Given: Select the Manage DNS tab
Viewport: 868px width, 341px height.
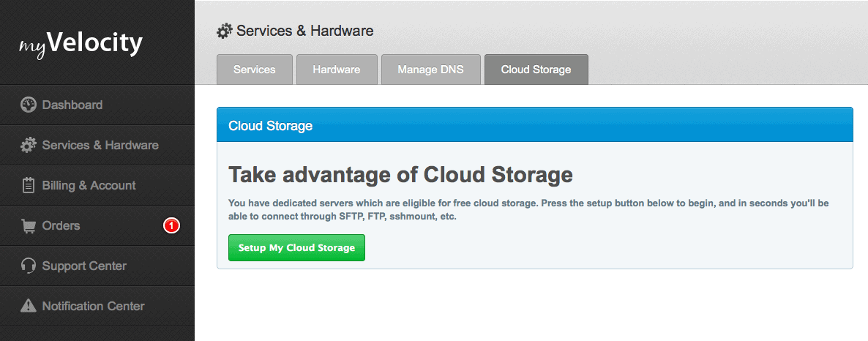Looking at the screenshot, I should (x=430, y=70).
